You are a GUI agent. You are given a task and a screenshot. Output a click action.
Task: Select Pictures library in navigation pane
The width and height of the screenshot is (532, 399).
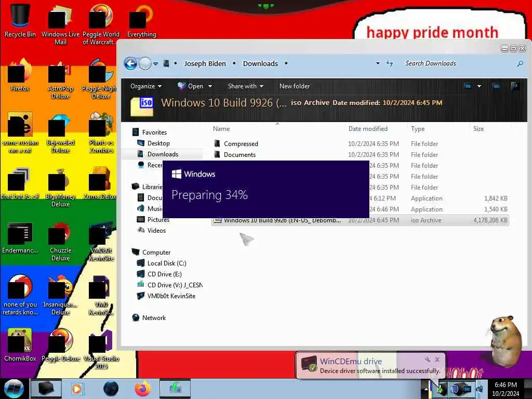pos(153,220)
